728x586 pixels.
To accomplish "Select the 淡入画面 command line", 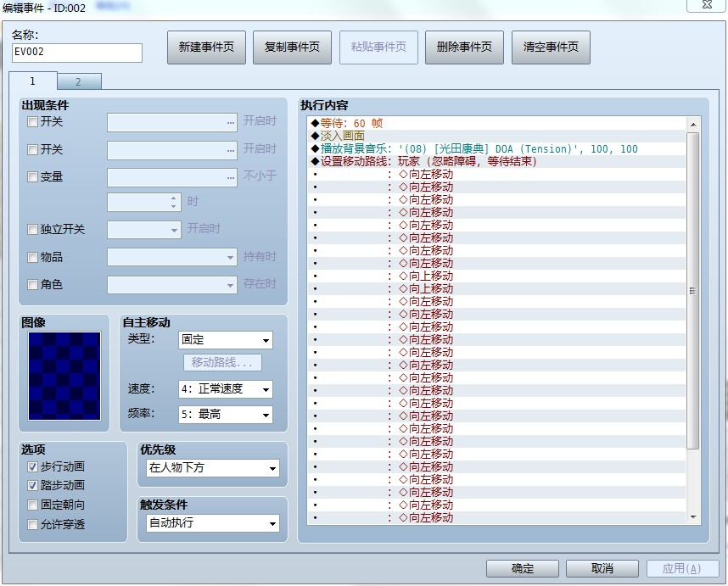I will coord(496,136).
